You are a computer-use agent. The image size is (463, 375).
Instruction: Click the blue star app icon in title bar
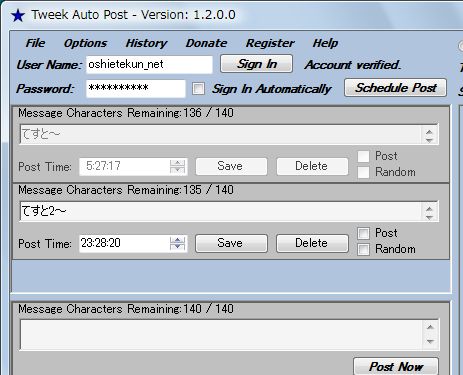click(18, 15)
